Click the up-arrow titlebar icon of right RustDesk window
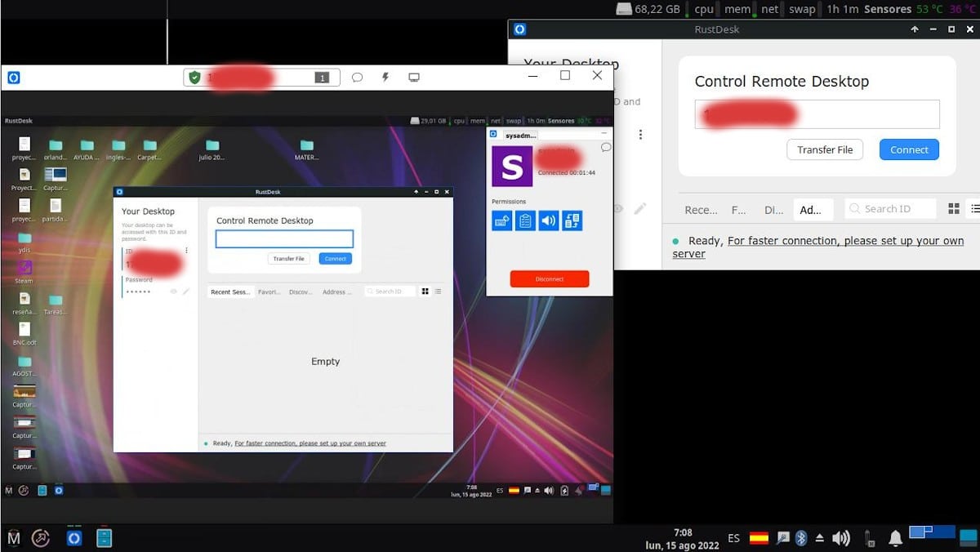The height and width of the screenshot is (552, 980). coord(915,29)
